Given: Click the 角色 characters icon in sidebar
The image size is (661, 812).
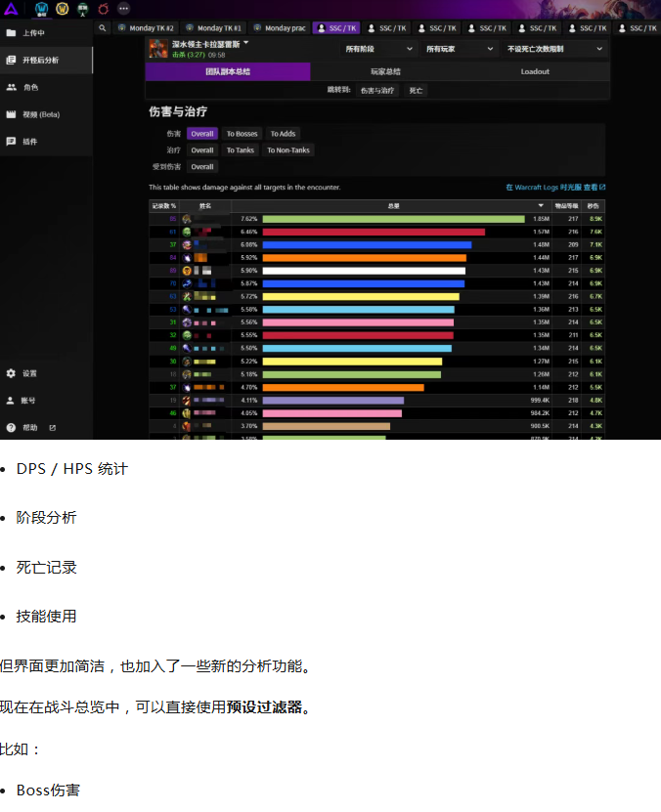Looking at the screenshot, I should [11, 87].
